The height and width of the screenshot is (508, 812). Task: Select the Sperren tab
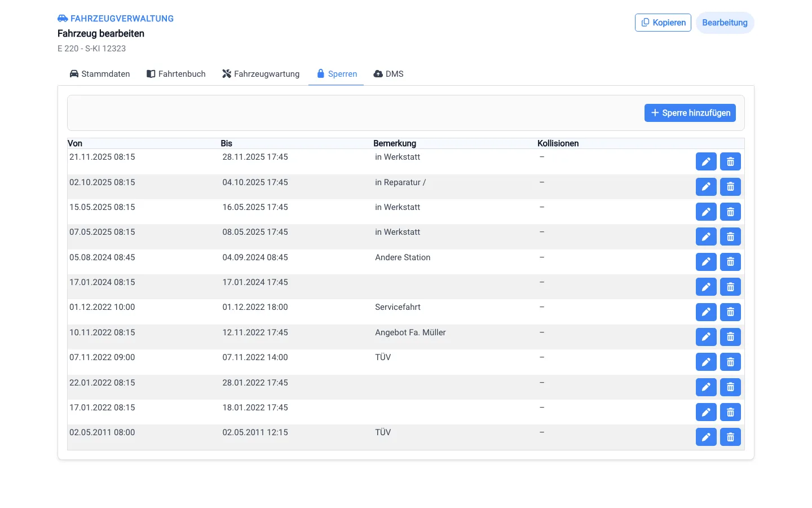click(337, 74)
